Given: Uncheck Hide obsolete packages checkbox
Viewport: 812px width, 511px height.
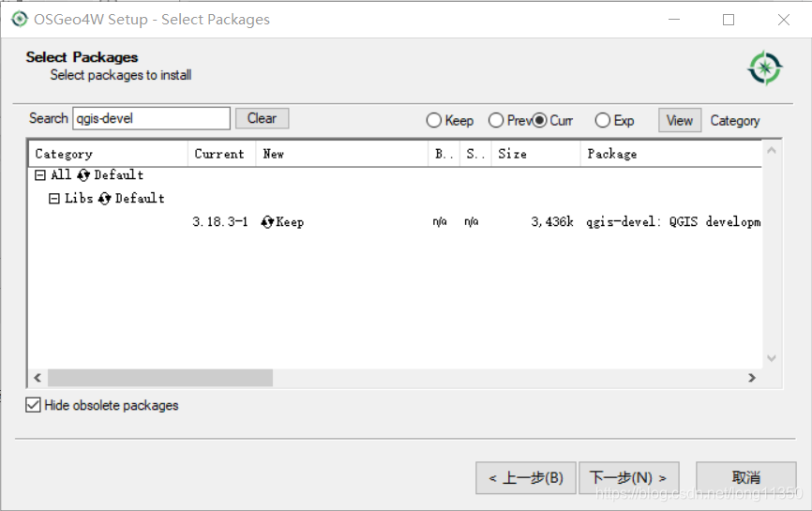Looking at the screenshot, I should [33, 405].
